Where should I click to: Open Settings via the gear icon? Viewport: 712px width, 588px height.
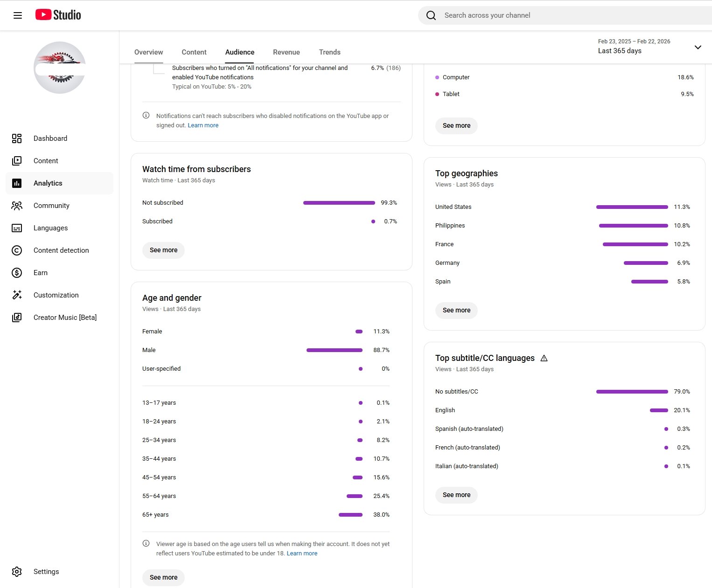click(x=17, y=572)
